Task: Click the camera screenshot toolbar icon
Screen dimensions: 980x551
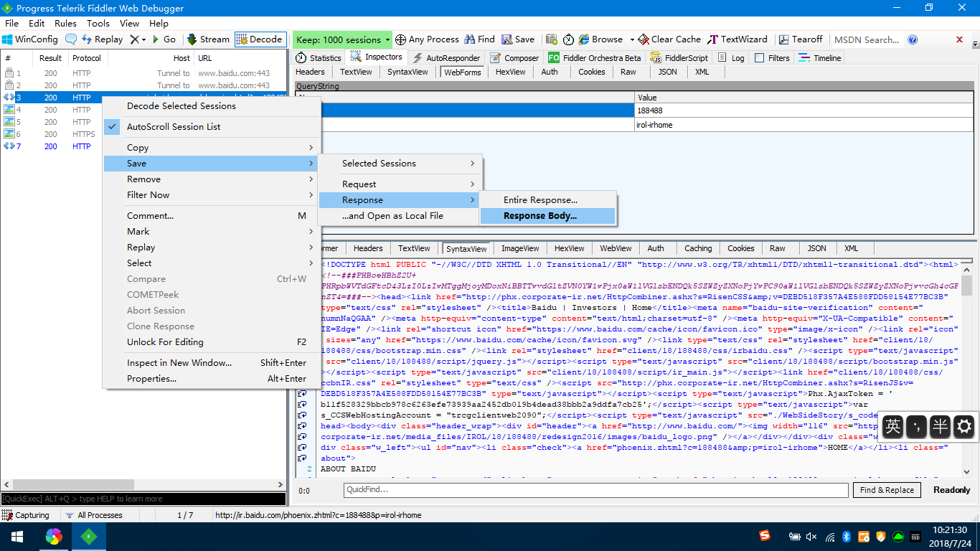Action: pos(552,39)
